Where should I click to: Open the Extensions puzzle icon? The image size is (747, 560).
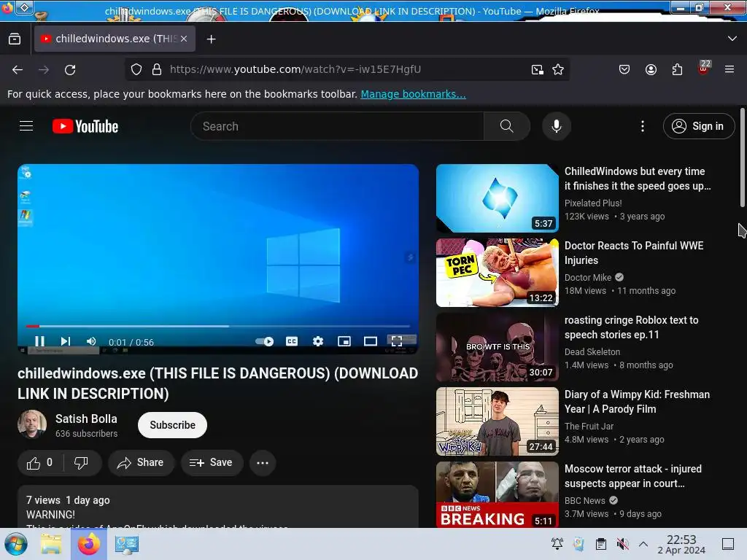[x=677, y=69]
